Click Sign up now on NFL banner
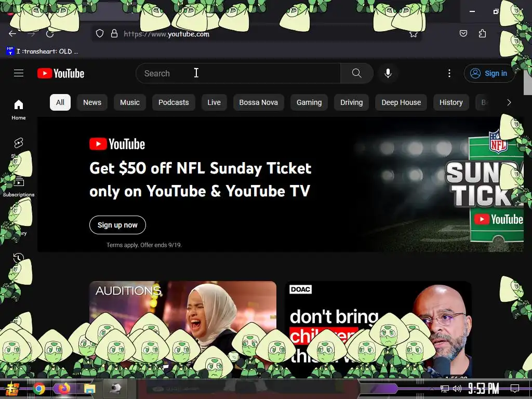 [117, 225]
